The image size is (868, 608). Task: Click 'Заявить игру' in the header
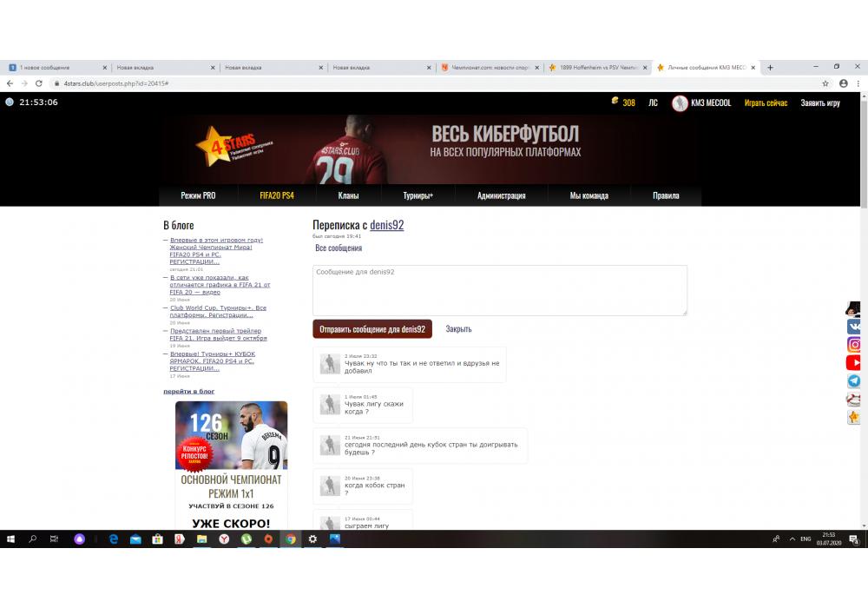pos(820,103)
